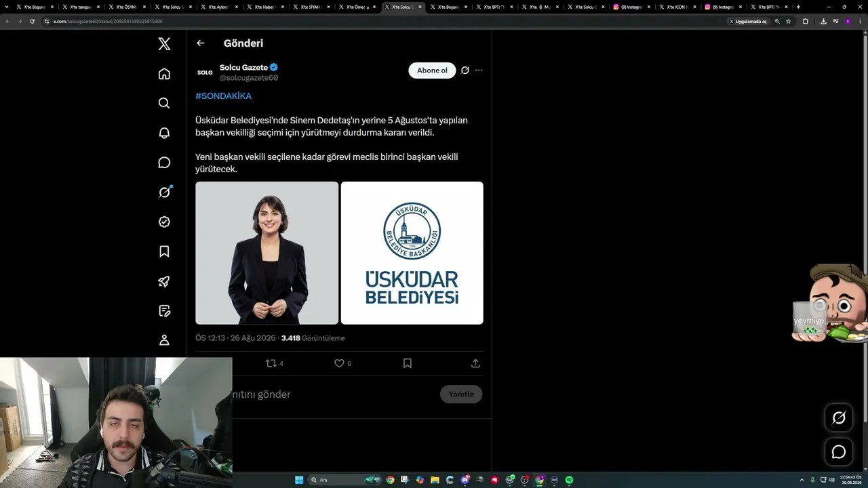This screenshot has width=868, height=488.
Task: Open the Windows Start menu
Action: 299,480
